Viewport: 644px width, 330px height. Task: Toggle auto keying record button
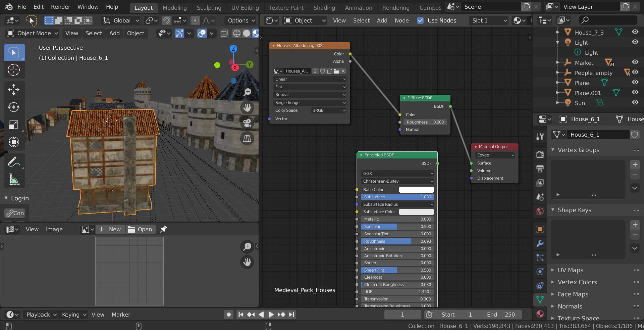click(x=229, y=315)
